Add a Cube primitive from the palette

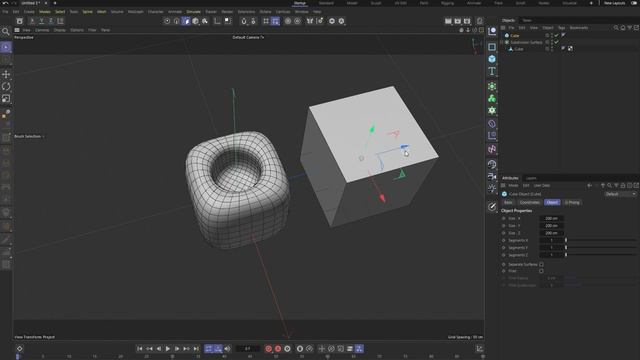point(492,59)
